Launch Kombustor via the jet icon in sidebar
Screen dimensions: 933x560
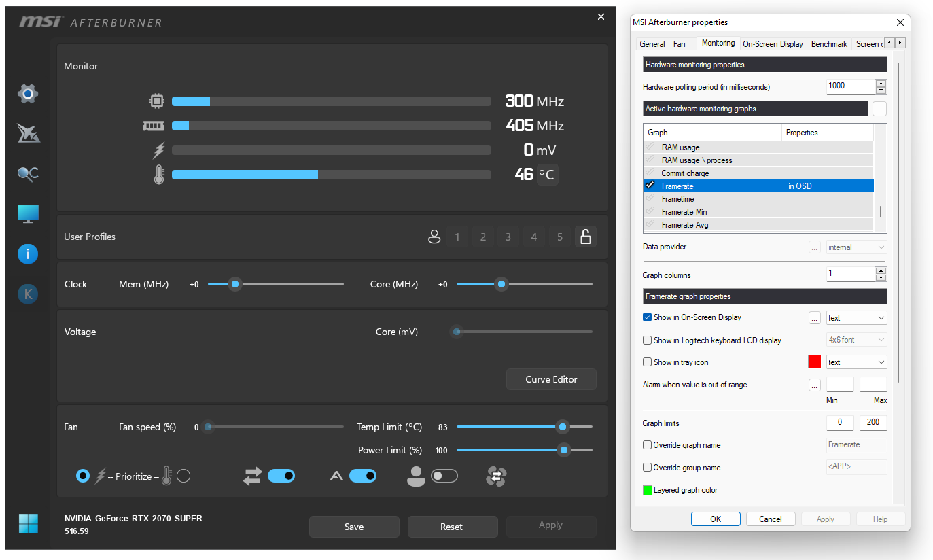(x=28, y=133)
